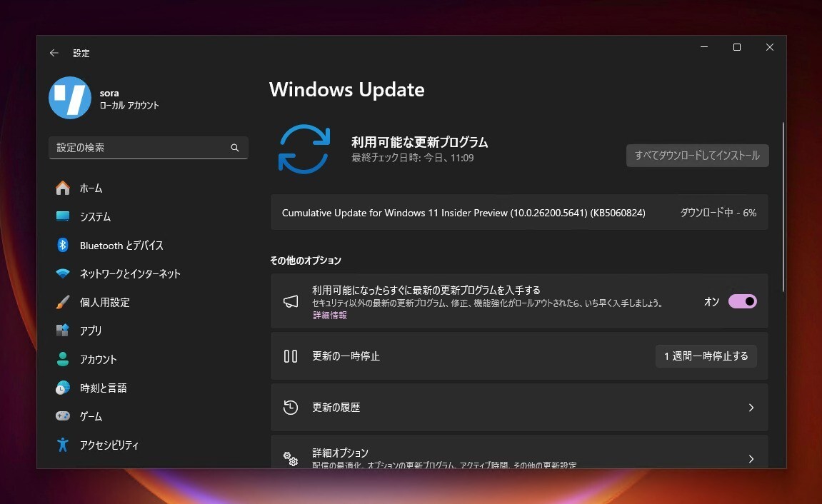Open 詳細オプション via its chevron

(x=751, y=459)
